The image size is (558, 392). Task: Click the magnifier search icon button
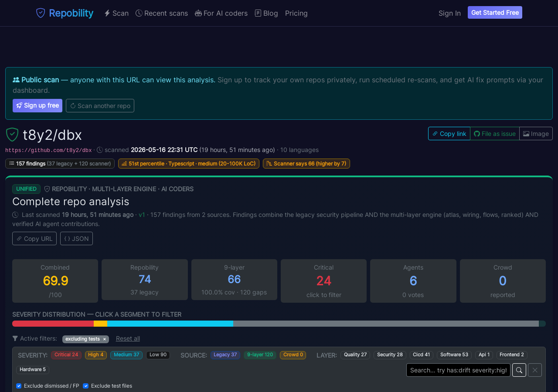(x=519, y=370)
